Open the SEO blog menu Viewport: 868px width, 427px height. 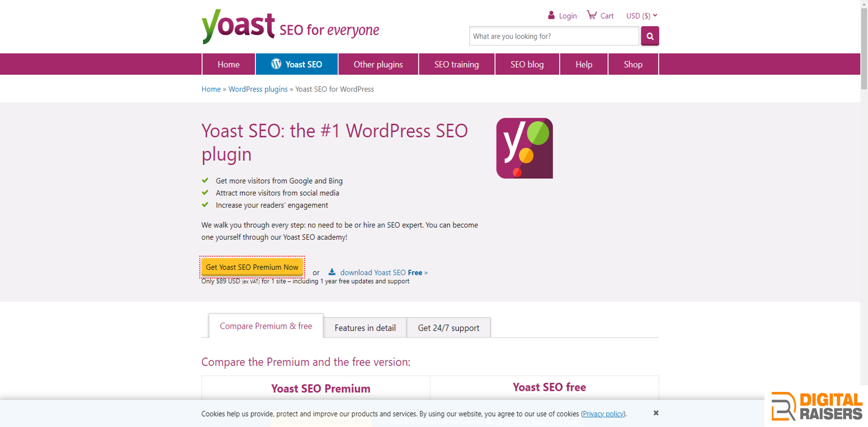click(527, 64)
